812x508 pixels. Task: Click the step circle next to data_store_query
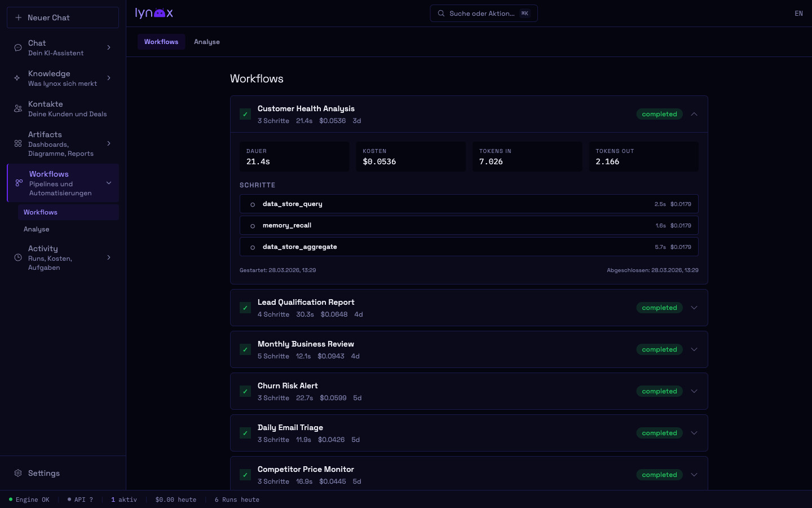[253, 204]
